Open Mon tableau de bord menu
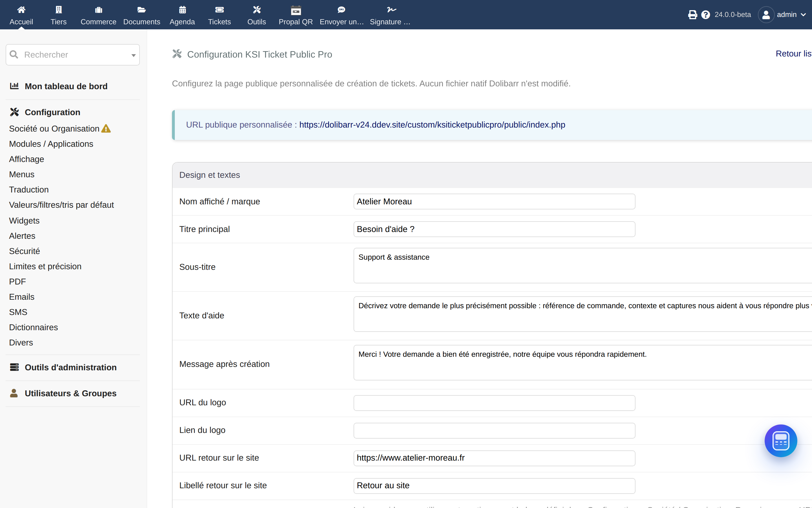This screenshot has width=812, height=508. click(66, 86)
